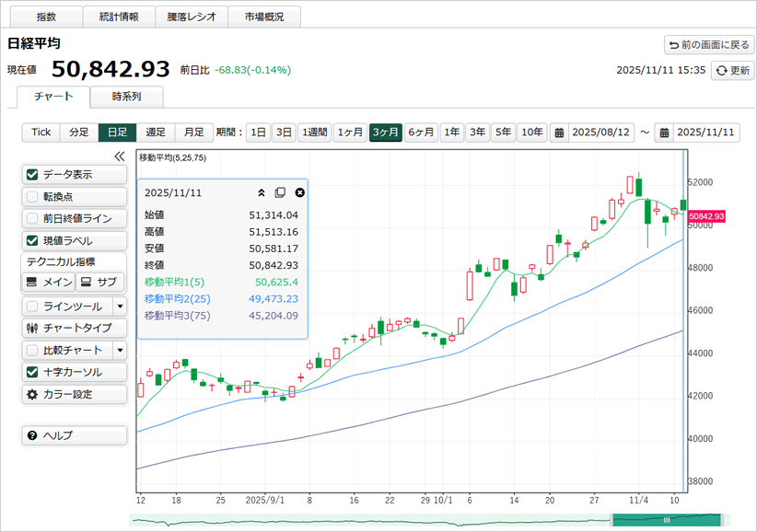Open end date calendar picker
Screen dimensions: 757x532
[663, 133]
